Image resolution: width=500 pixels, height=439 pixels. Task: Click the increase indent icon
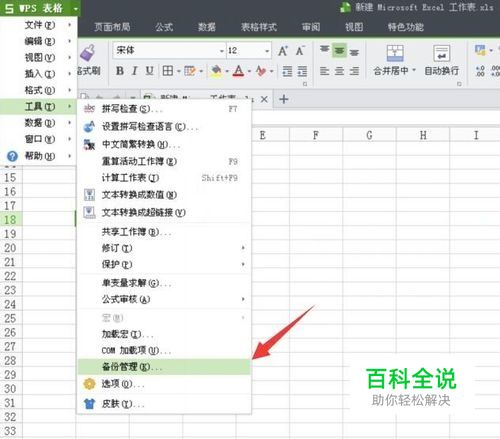click(302, 71)
